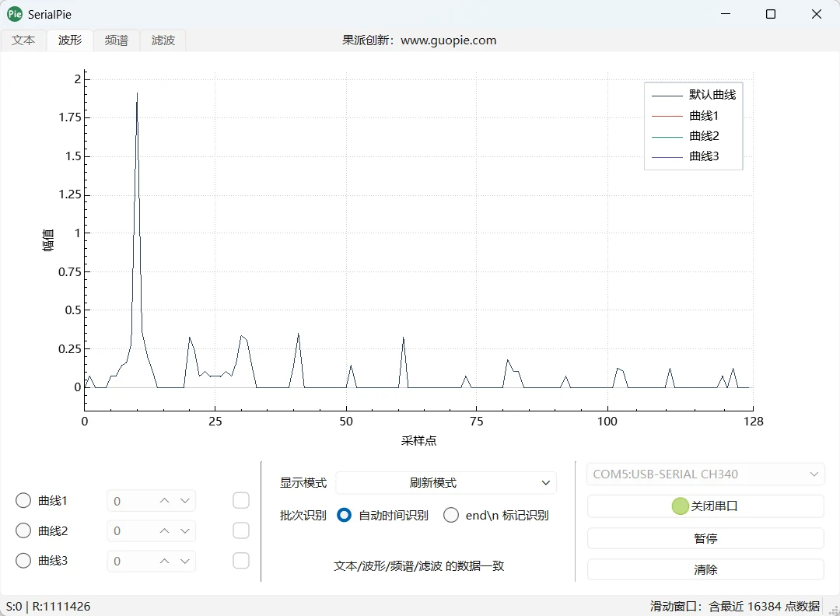Decrease the 曲线1 spinner value
The image size is (840, 616).
[185, 501]
